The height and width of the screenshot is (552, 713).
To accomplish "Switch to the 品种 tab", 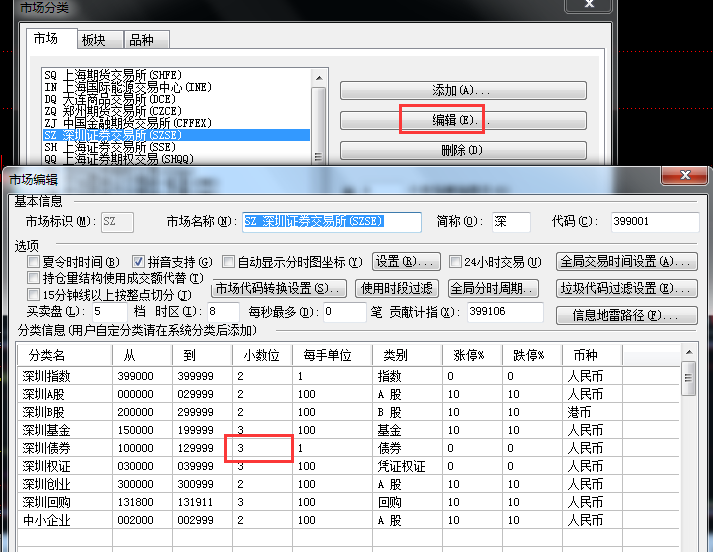I will click(x=146, y=40).
